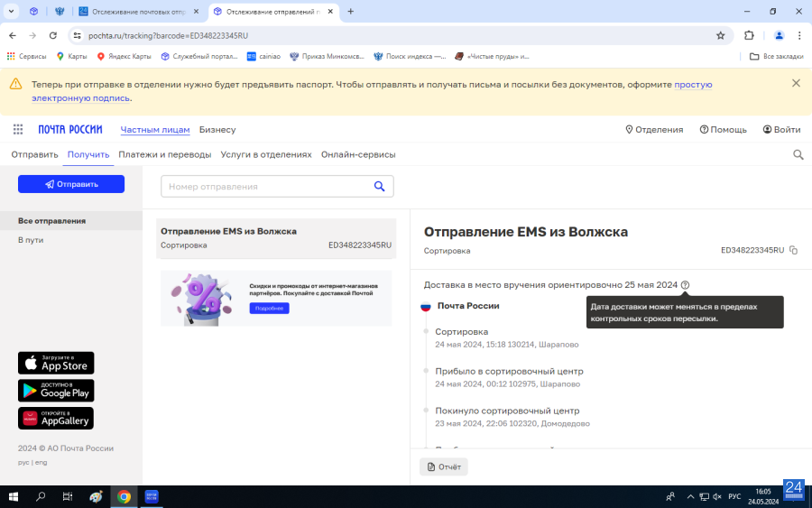This screenshot has width=812, height=508.
Task: Click the blue Отправить button
Action: tap(71, 184)
